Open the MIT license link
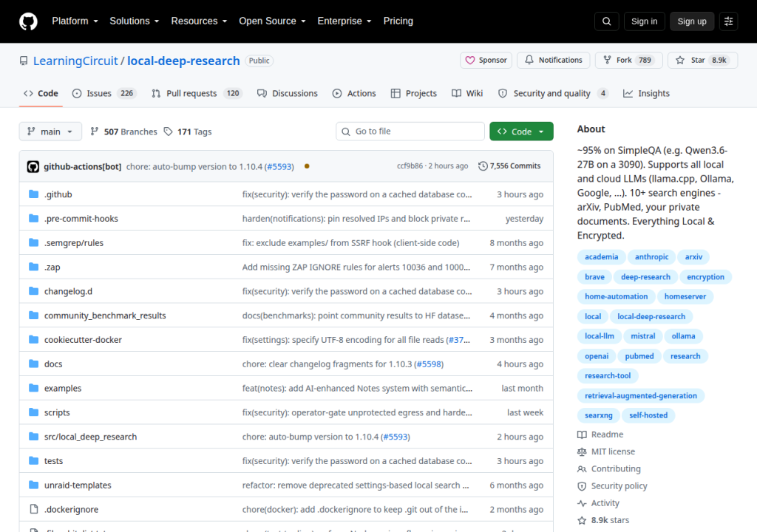 pos(606,452)
